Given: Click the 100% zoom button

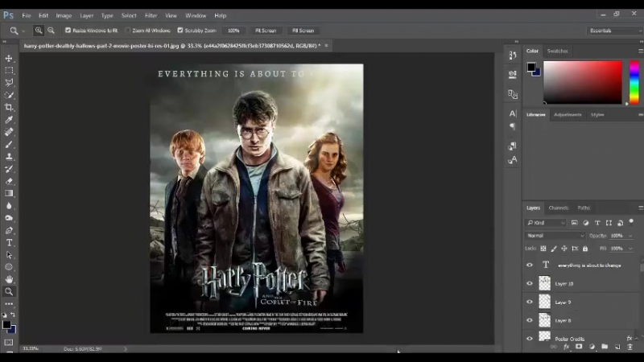Looking at the screenshot, I should [233, 31].
